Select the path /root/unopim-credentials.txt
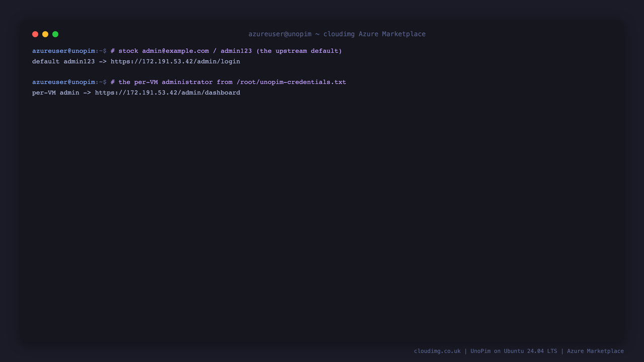 pos(291,82)
